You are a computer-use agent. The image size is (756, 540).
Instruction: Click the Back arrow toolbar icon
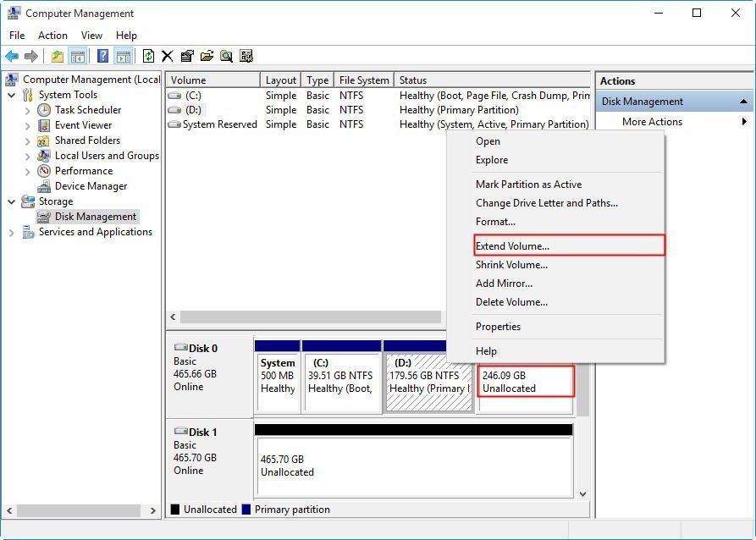[12, 57]
